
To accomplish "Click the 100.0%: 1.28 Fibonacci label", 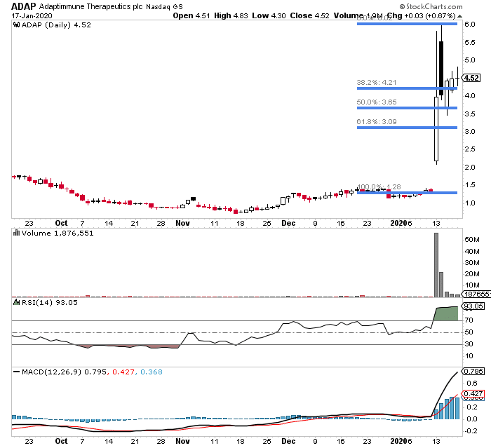I will tap(379, 187).
